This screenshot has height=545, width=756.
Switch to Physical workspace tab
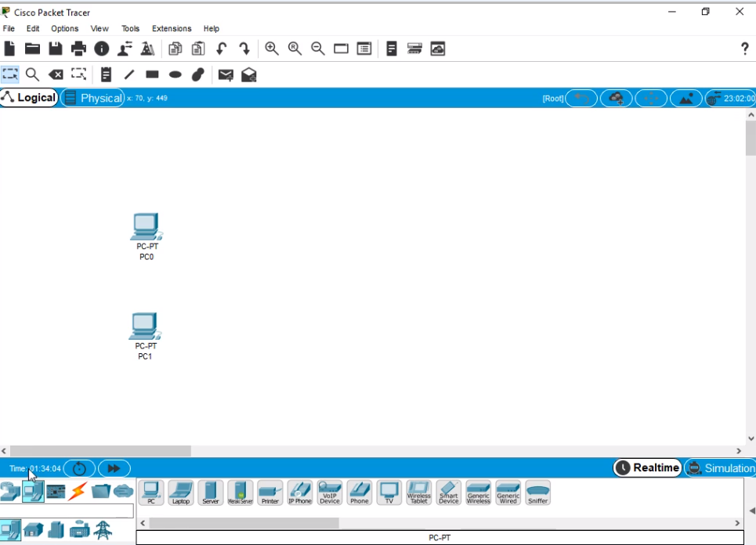(x=93, y=98)
